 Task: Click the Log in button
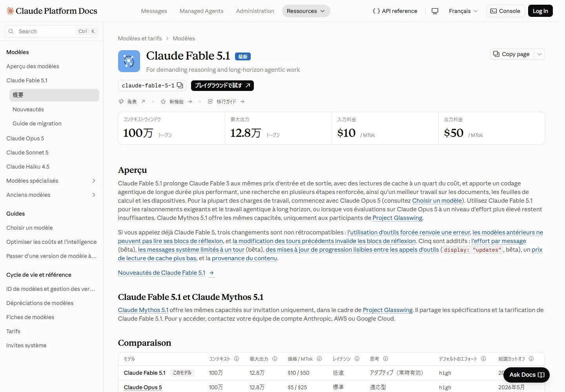point(540,11)
